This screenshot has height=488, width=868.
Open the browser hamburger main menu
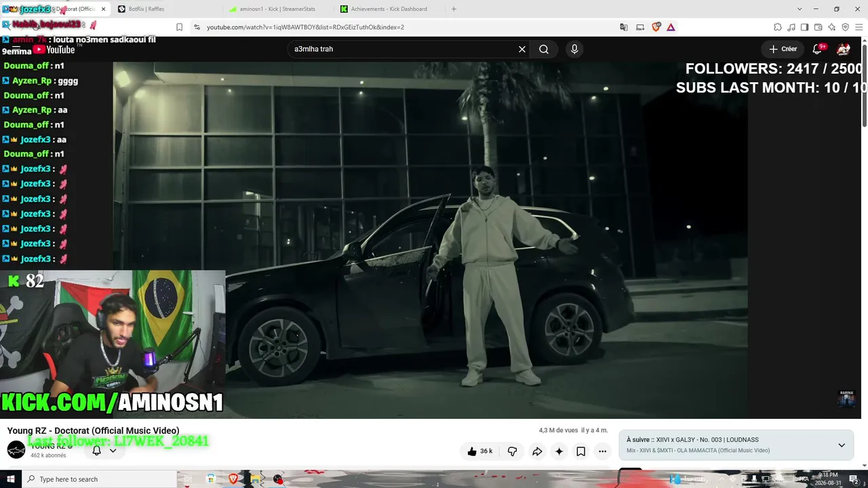[859, 27]
